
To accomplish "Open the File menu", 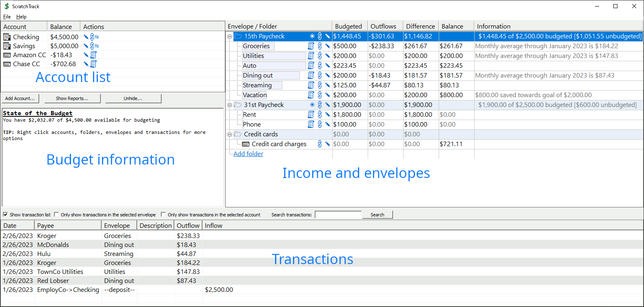I will (x=7, y=17).
